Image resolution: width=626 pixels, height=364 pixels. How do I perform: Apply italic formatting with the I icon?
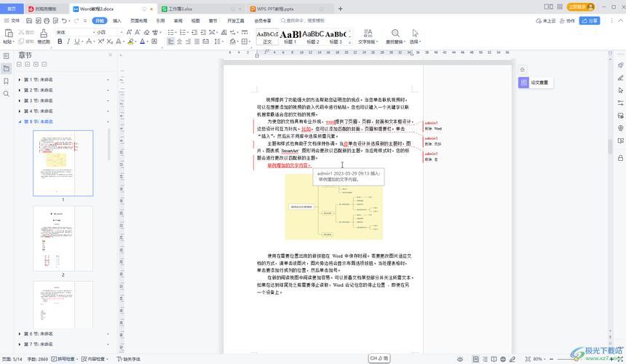coord(68,41)
